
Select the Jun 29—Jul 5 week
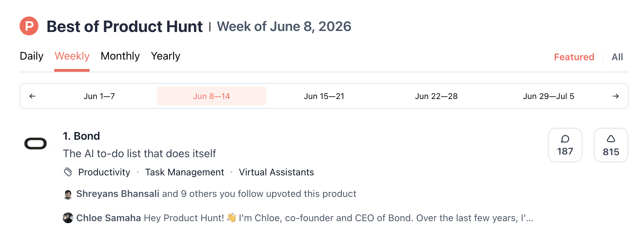click(548, 96)
